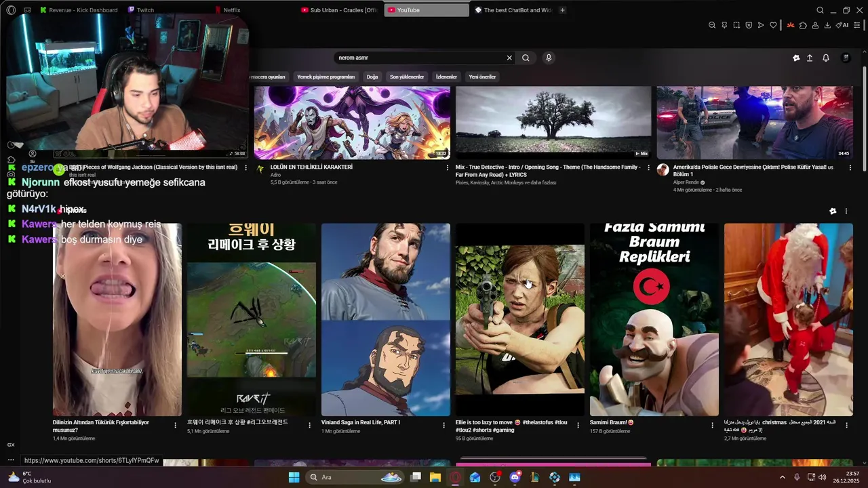Open the Dilinizin Altından Tükürük short
868x488 pixels.
point(117,319)
